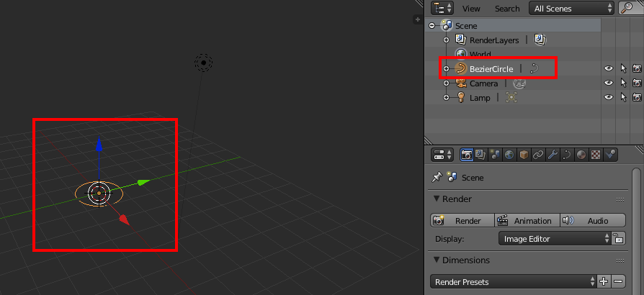Viewport: 644px width, 295px height.
Task: Open the Outliner View menu
Action: (471, 8)
